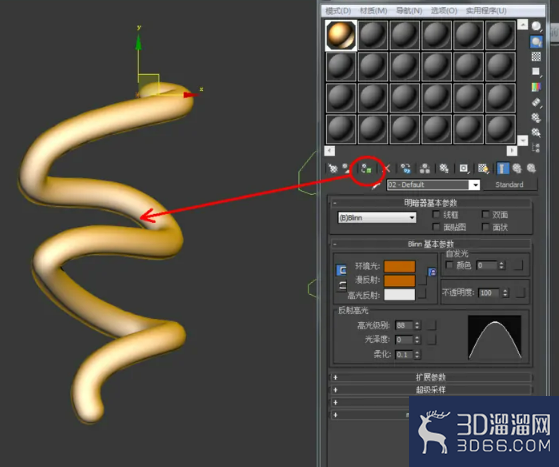Open the 材质(M) menu

pos(373,11)
